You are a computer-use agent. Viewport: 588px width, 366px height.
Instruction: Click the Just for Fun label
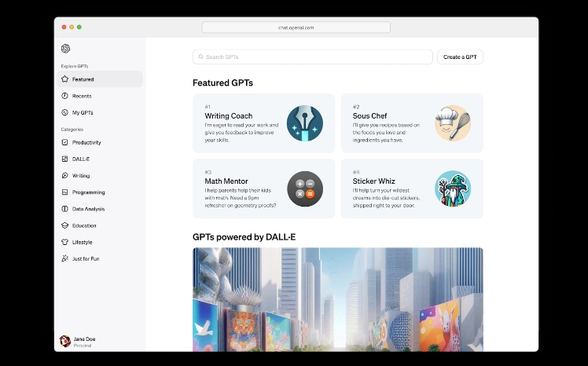[86, 258]
